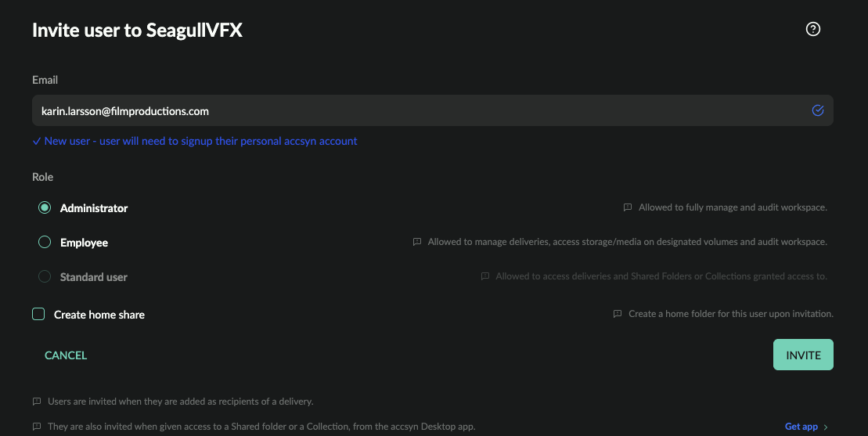
Task: Click the Administrator role info note icon
Action: click(628, 207)
